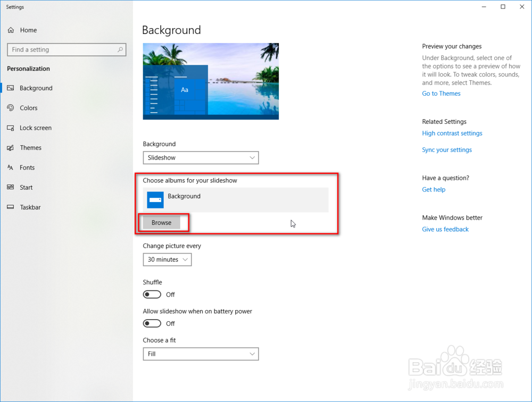Open the Choose a fit dropdown
532x402 pixels.
pos(201,354)
